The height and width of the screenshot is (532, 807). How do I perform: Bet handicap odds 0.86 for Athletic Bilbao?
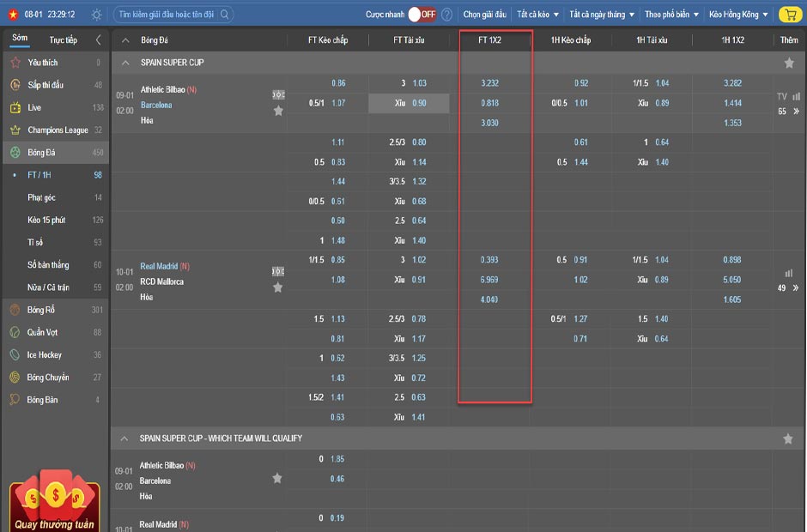pyautogui.click(x=338, y=83)
